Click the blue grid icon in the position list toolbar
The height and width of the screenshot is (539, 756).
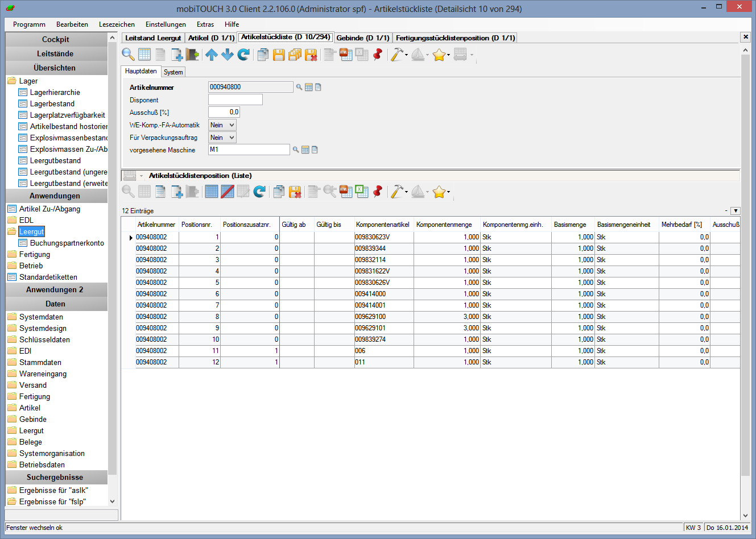click(212, 192)
